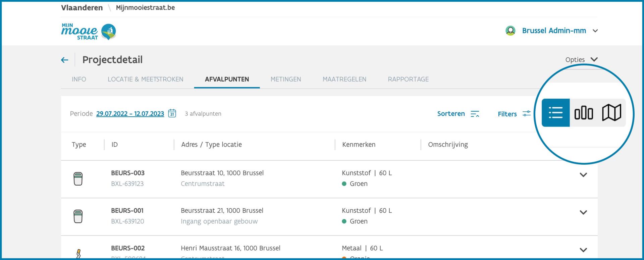The height and width of the screenshot is (260, 644).
Task: Click the BEURS-003 ID text
Action: point(128,173)
